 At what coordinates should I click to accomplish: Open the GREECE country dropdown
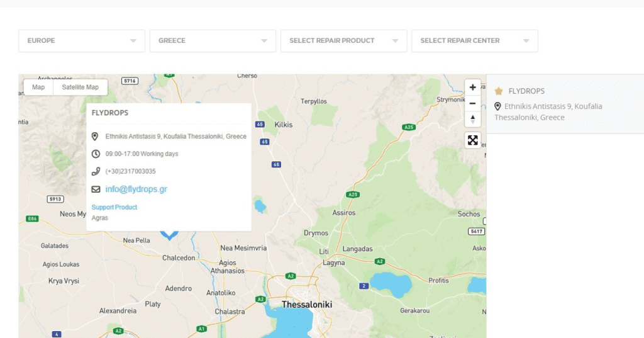(213, 41)
